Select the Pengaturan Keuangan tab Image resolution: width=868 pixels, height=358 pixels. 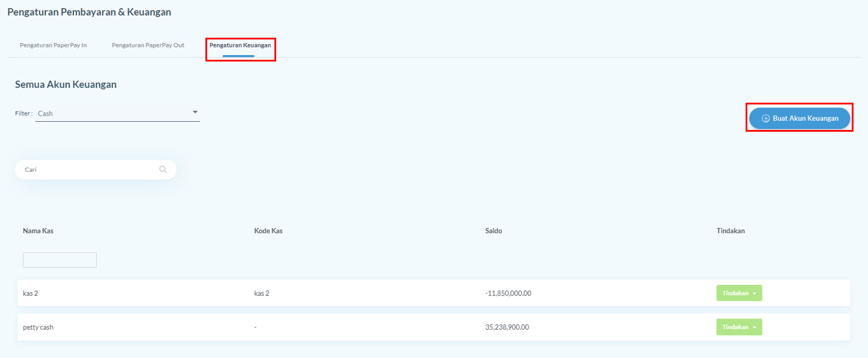240,45
